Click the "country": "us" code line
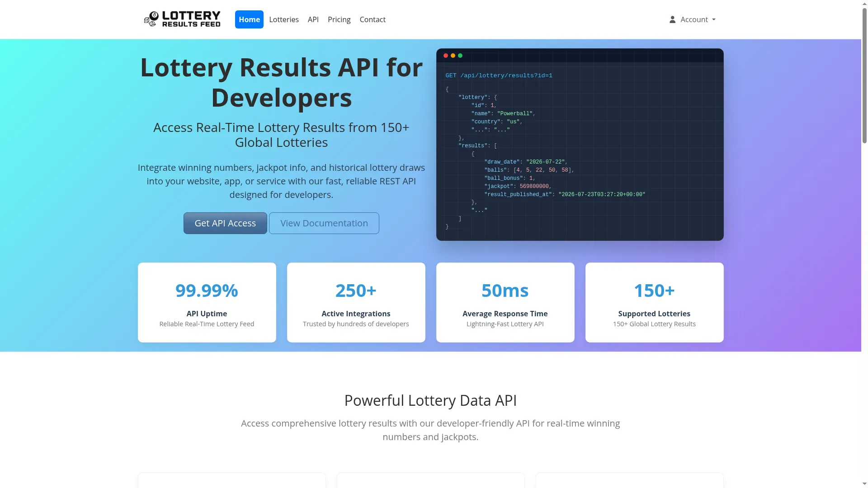868x488 pixels. point(497,122)
